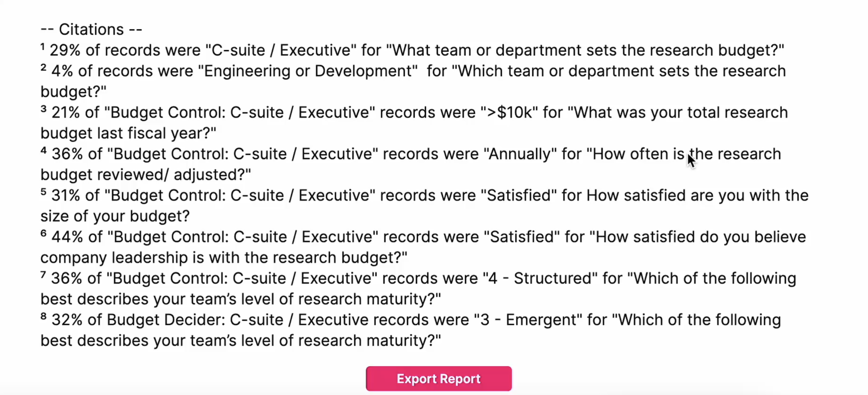Select citation 1 about 29% of records
868x395 pixels.
412,50
